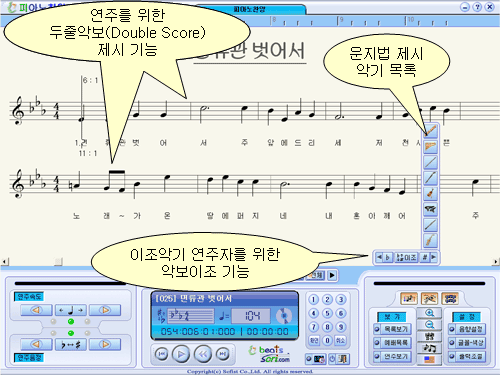Viewport: 500px width, 375px height.
Task: Toggle the 음향설정 sound setting option
Action: coord(467,329)
